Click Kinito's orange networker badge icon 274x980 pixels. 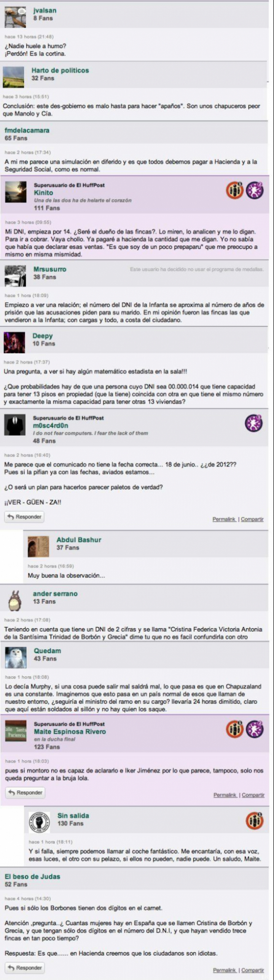235,190
